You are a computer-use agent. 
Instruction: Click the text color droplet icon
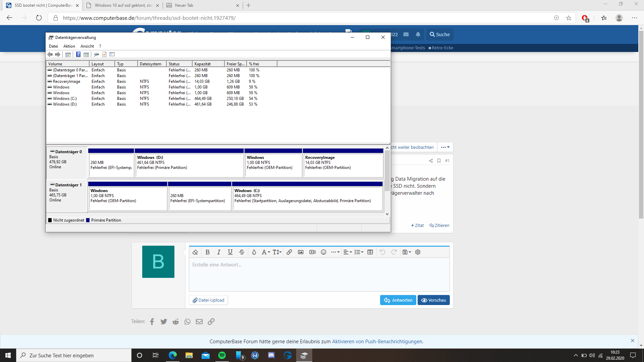[254, 252]
